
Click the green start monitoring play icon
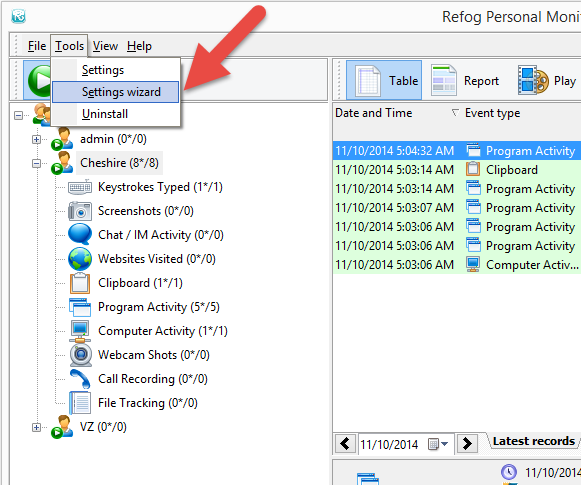tap(40, 80)
